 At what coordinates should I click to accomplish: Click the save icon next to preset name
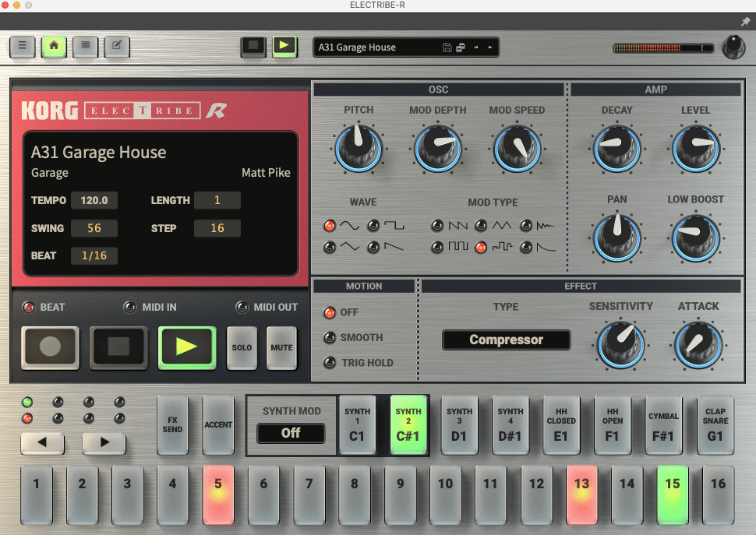(x=447, y=47)
